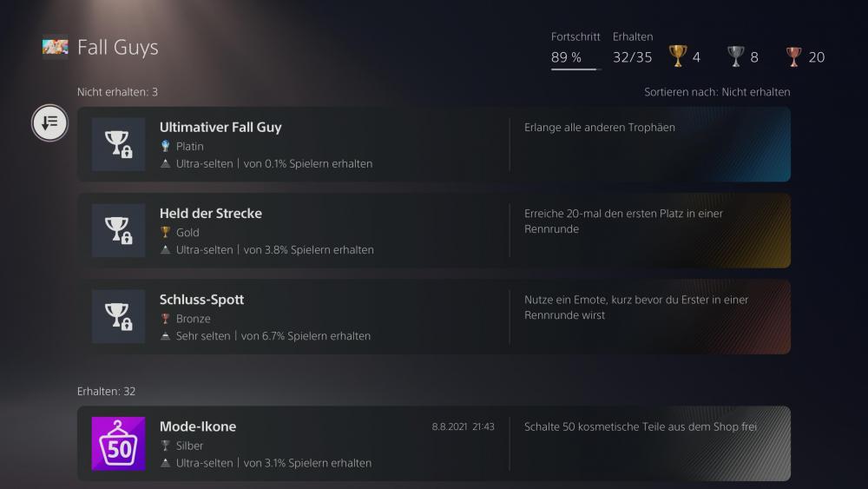Open the Schluss-Spott trophy title
This screenshot has height=489, width=868.
pyautogui.click(x=201, y=299)
